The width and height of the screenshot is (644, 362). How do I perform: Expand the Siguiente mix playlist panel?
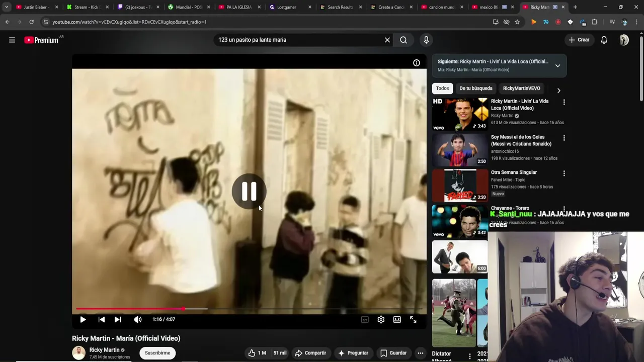point(557,66)
